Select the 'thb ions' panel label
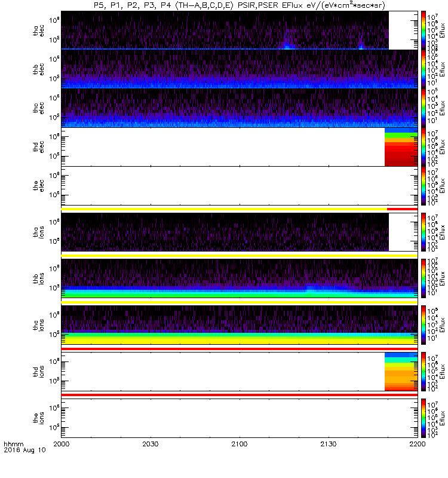The image size is (448, 478). (x=38, y=278)
